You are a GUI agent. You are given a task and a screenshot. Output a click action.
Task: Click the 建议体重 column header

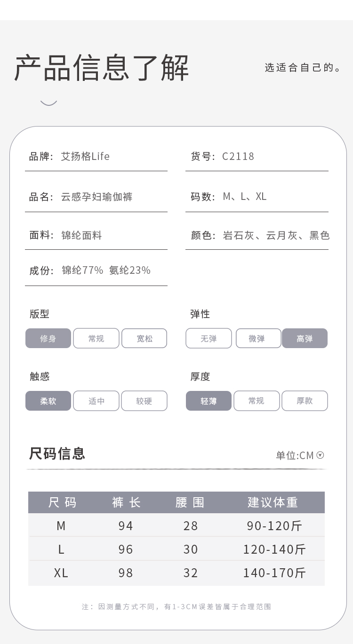click(x=273, y=502)
